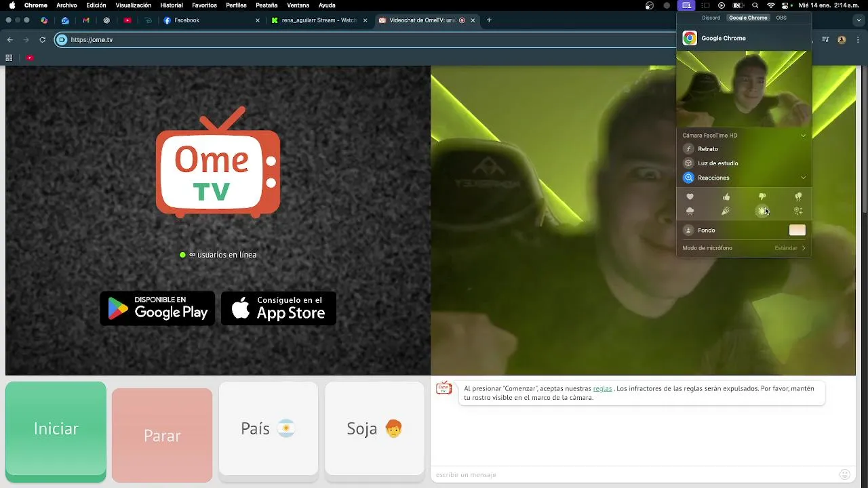This screenshot has width=868, height=488.
Task: Click the Parar button
Action: [x=162, y=435]
